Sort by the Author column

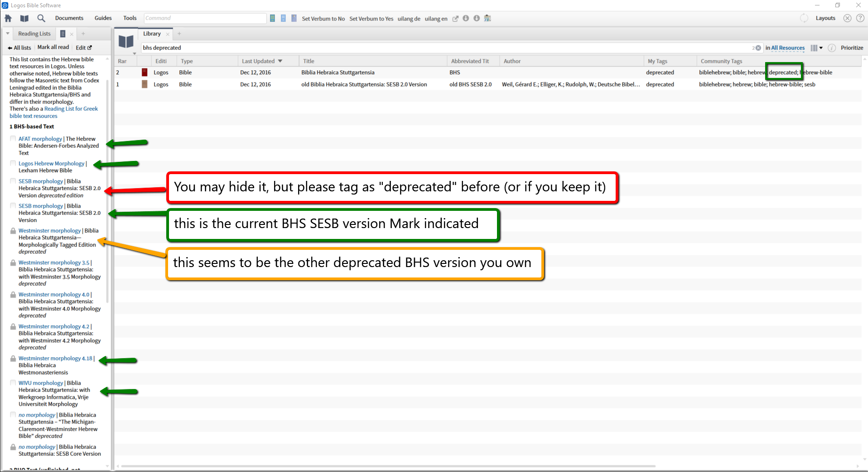tap(571, 61)
